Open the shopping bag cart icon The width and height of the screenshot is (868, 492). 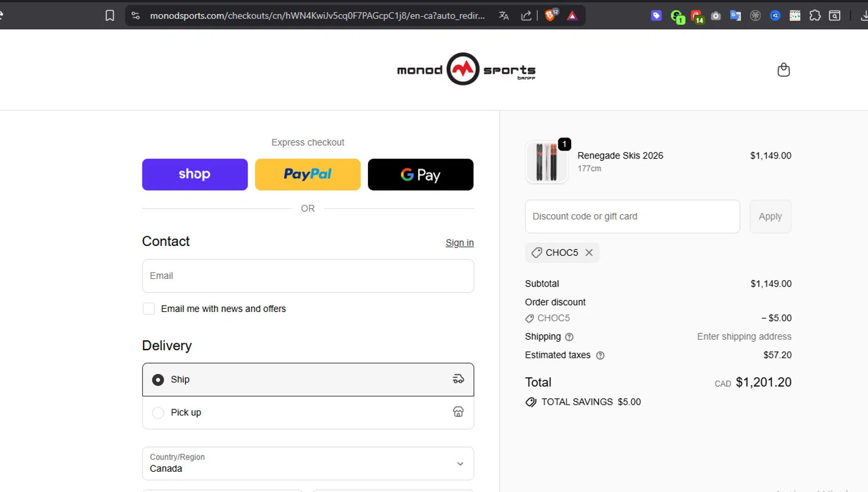(784, 69)
